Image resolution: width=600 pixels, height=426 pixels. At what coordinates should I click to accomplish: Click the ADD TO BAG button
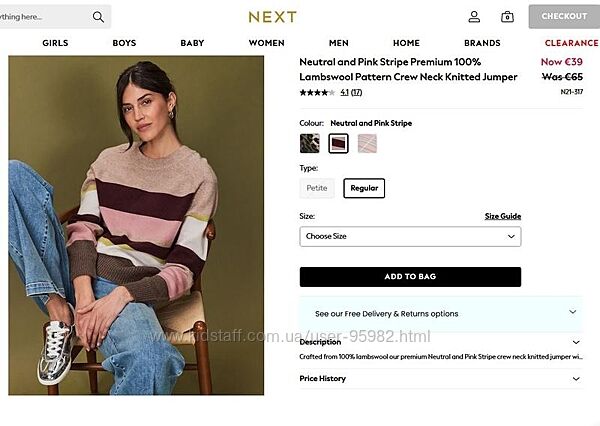[410, 277]
